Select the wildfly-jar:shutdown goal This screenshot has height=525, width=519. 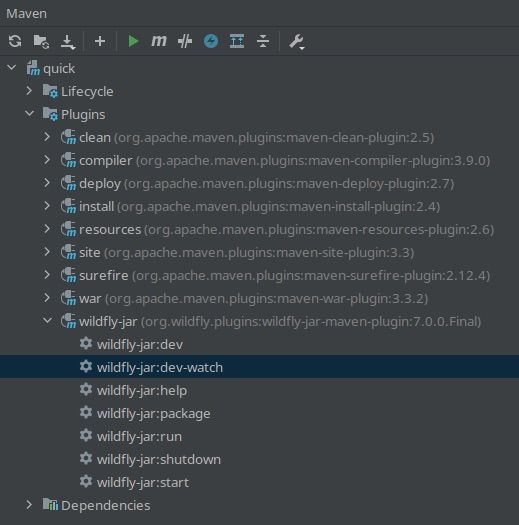pyautogui.click(x=159, y=459)
